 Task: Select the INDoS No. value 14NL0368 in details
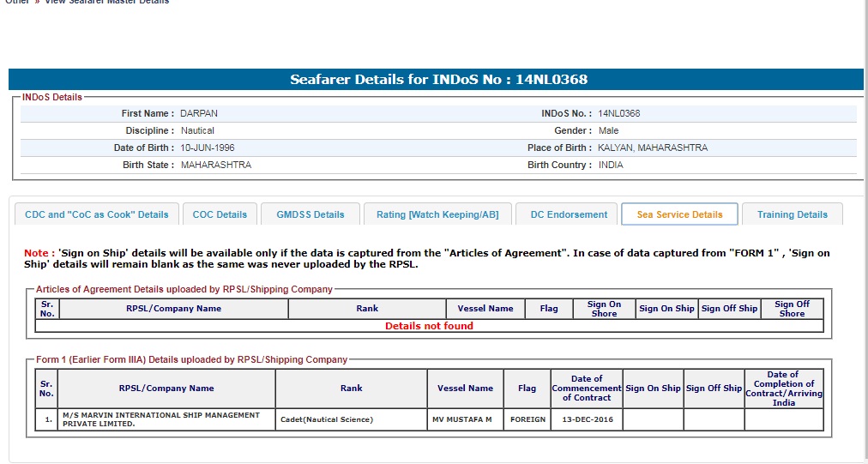click(618, 113)
